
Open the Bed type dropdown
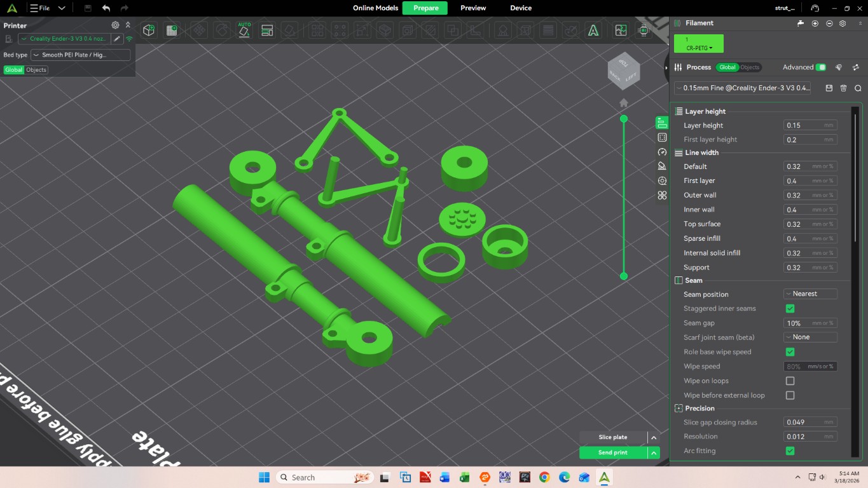tap(81, 55)
